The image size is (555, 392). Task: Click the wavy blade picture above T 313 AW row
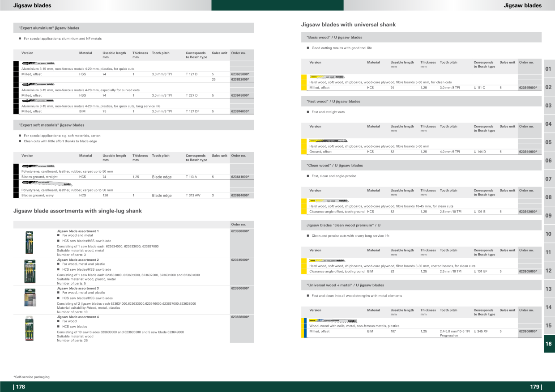point(47,183)
